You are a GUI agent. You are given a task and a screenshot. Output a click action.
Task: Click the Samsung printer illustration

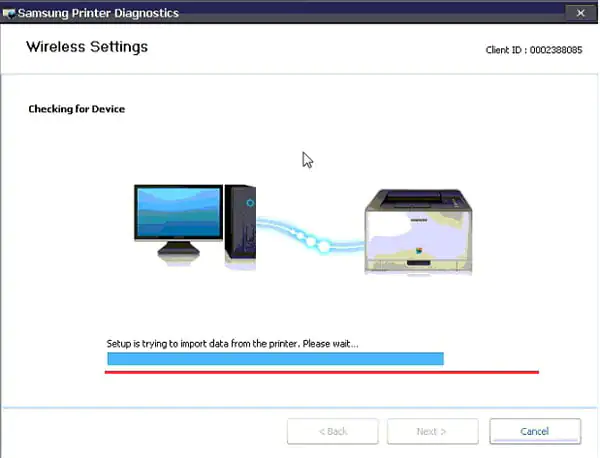pos(418,232)
